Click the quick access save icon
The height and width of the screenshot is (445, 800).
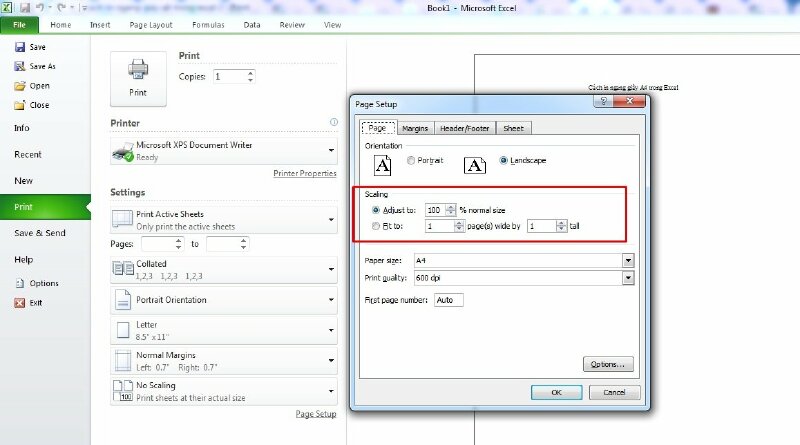pyautogui.click(x=25, y=8)
